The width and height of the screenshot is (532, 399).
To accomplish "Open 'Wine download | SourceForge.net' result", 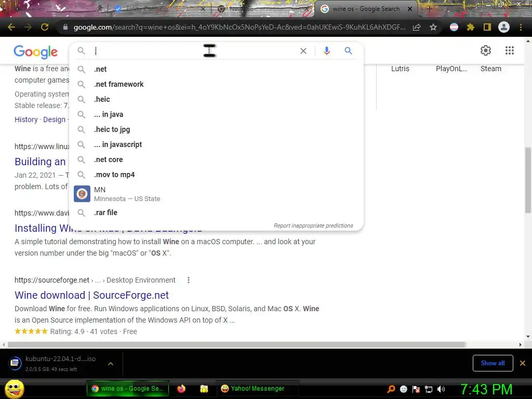I will (x=91, y=295).
